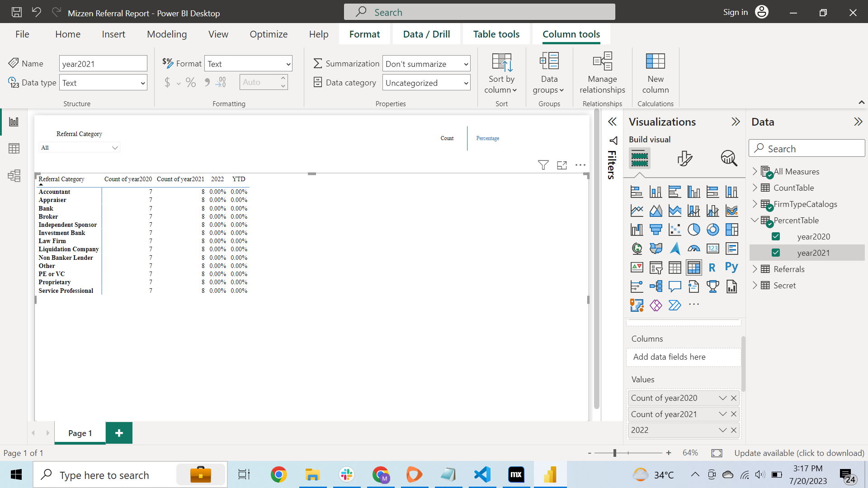This screenshot has height=488, width=868.
Task: Select the gauge visual icon
Action: coord(693,249)
